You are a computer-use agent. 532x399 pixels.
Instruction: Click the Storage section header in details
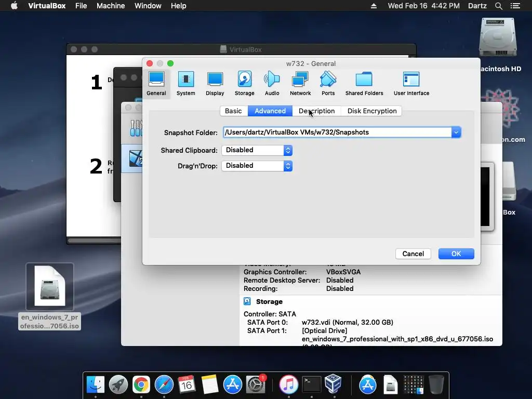click(269, 302)
